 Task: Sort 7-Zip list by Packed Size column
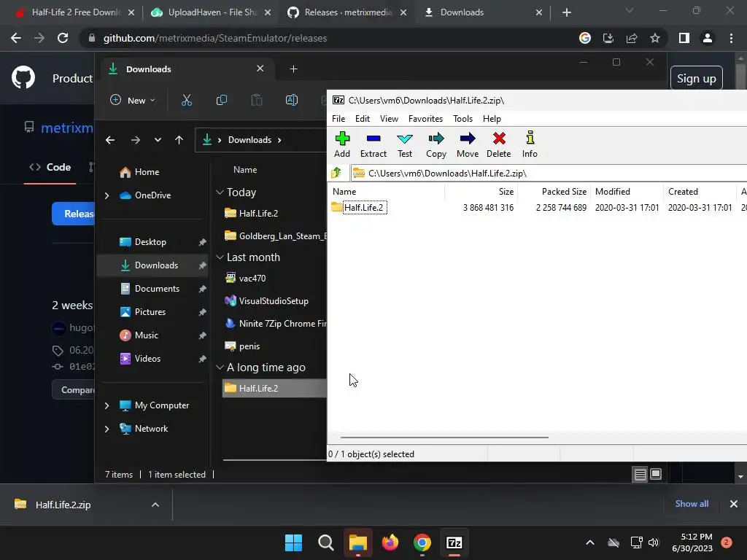564,192
